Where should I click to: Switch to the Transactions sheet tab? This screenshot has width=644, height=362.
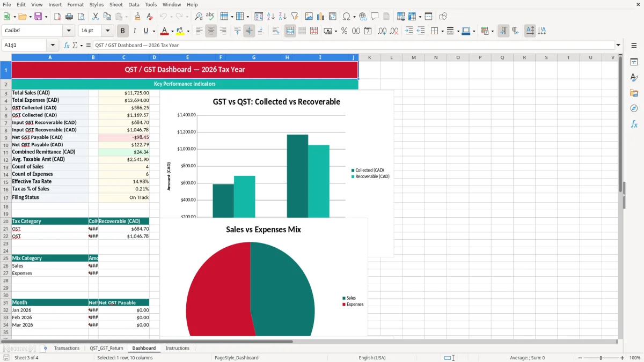pyautogui.click(x=67, y=348)
